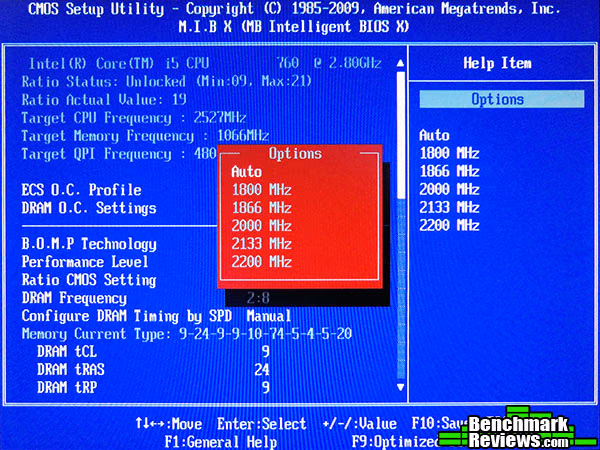
Task: Click the Ratio Status: Unlocked line
Action: click(x=167, y=82)
